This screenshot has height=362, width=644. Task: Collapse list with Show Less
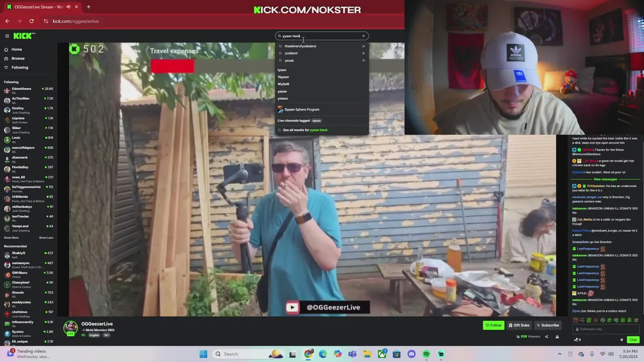click(46, 238)
